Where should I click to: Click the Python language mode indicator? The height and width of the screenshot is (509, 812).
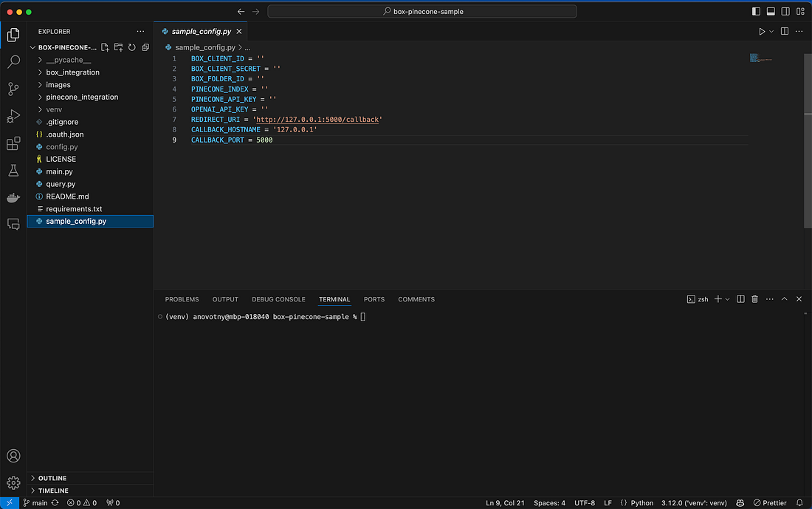(x=641, y=503)
